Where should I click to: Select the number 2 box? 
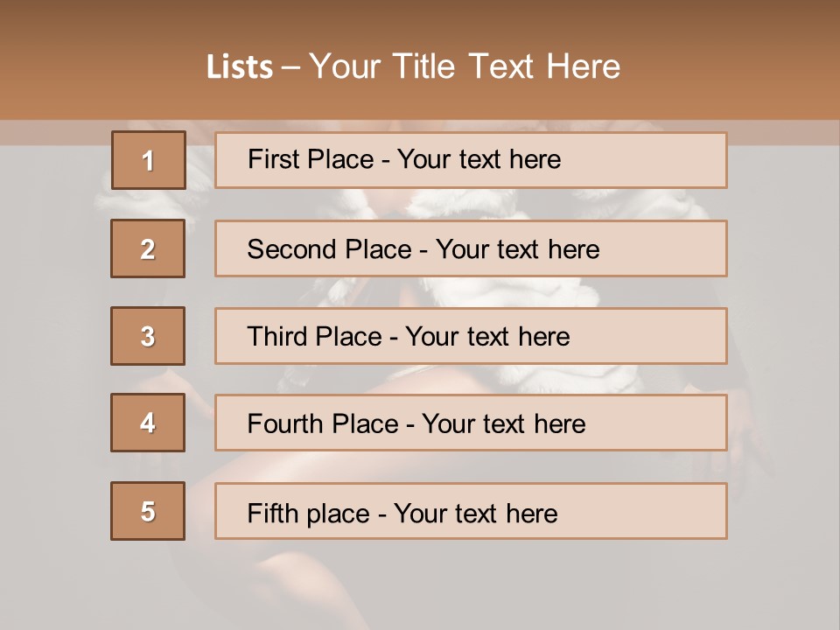click(x=148, y=248)
